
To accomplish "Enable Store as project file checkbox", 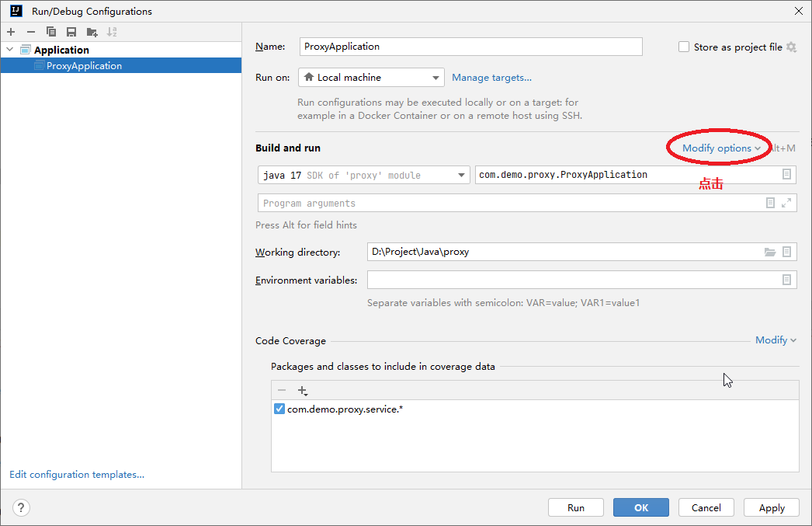I will coord(684,47).
